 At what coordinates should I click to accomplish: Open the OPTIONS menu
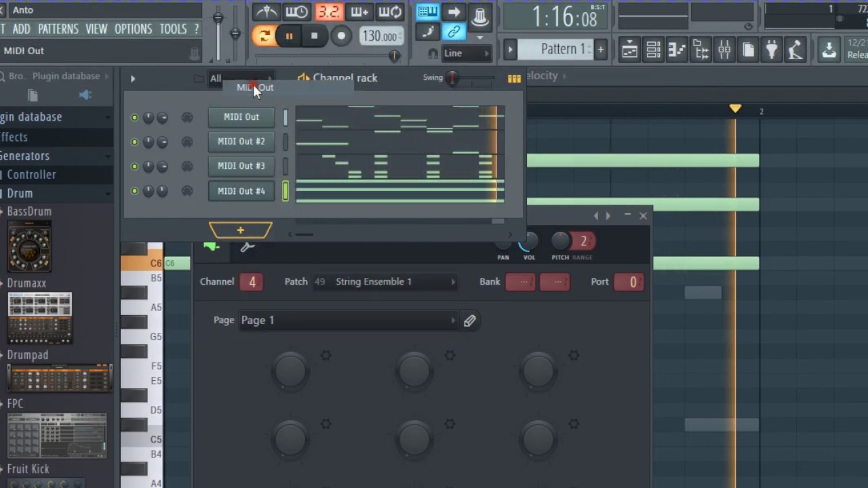coord(133,29)
